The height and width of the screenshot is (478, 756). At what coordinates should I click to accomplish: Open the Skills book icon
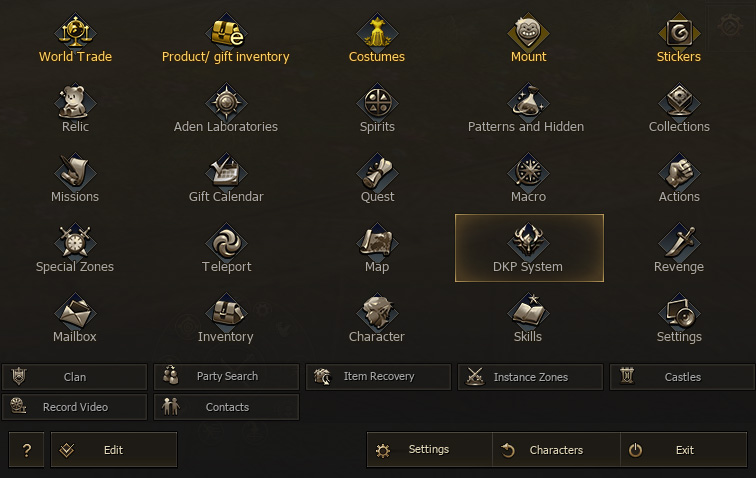528,312
